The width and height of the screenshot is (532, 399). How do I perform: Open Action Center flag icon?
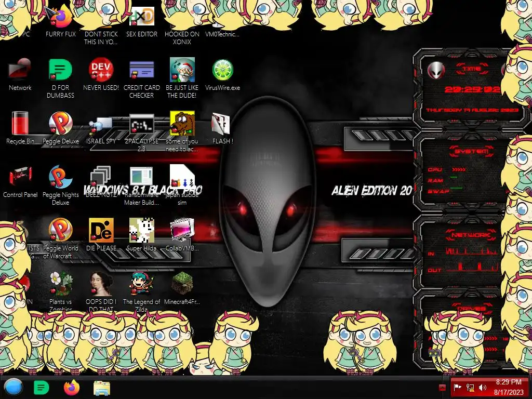[457, 387]
